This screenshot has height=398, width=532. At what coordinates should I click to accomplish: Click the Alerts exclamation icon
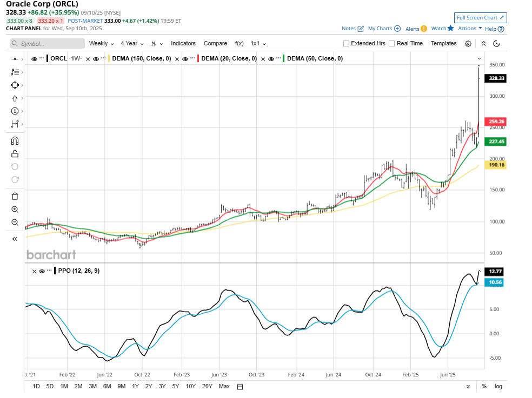[424, 29]
